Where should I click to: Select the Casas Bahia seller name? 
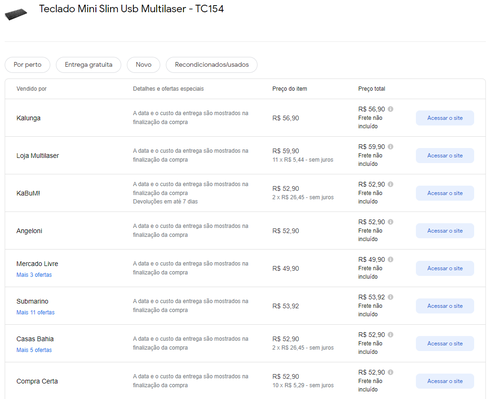[x=35, y=339]
